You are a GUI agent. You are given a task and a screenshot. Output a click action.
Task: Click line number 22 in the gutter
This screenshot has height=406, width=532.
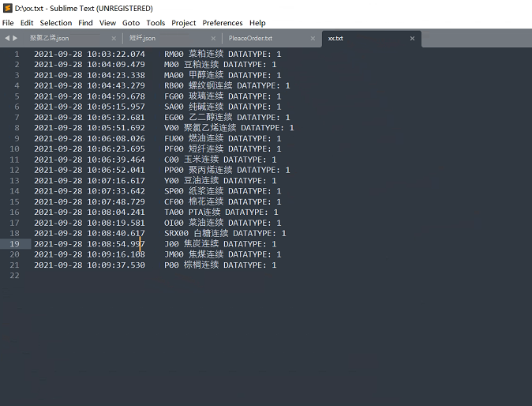[14, 276]
